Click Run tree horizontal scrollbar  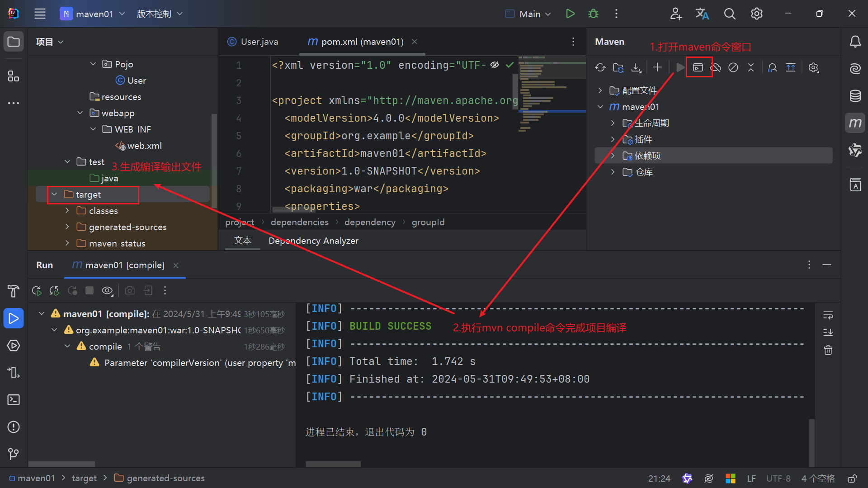click(x=61, y=464)
